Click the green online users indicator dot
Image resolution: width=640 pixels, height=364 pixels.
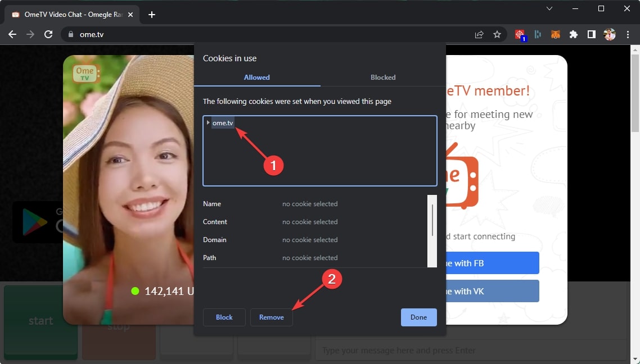click(135, 290)
